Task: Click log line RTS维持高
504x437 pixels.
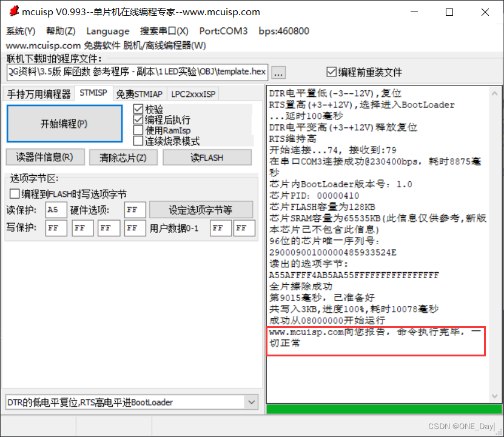Action: point(292,139)
